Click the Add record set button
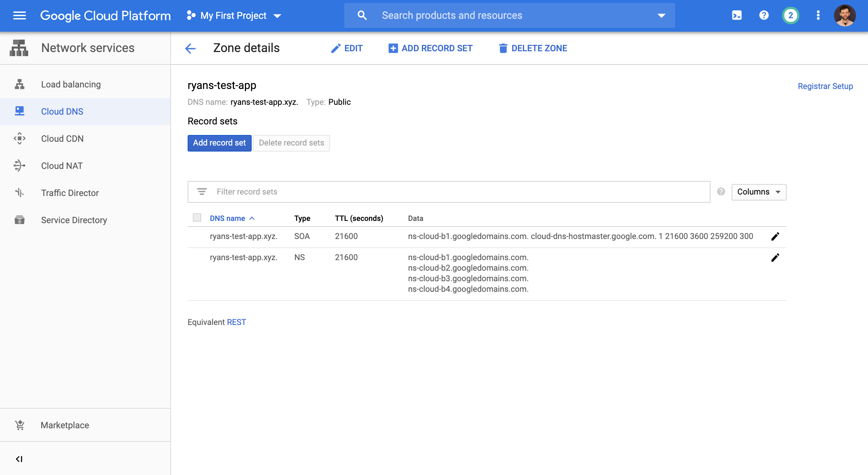Image resolution: width=868 pixels, height=475 pixels. click(x=219, y=143)
